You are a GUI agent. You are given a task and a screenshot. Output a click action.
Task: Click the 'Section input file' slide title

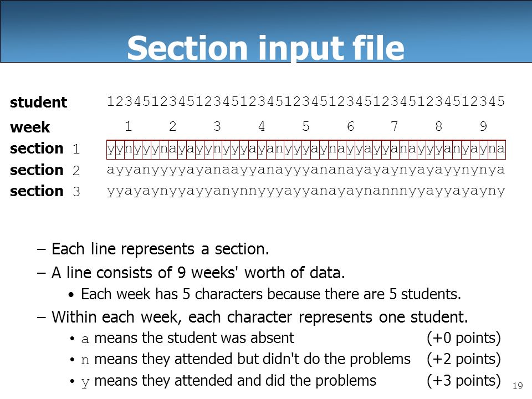tap(265, 48)
